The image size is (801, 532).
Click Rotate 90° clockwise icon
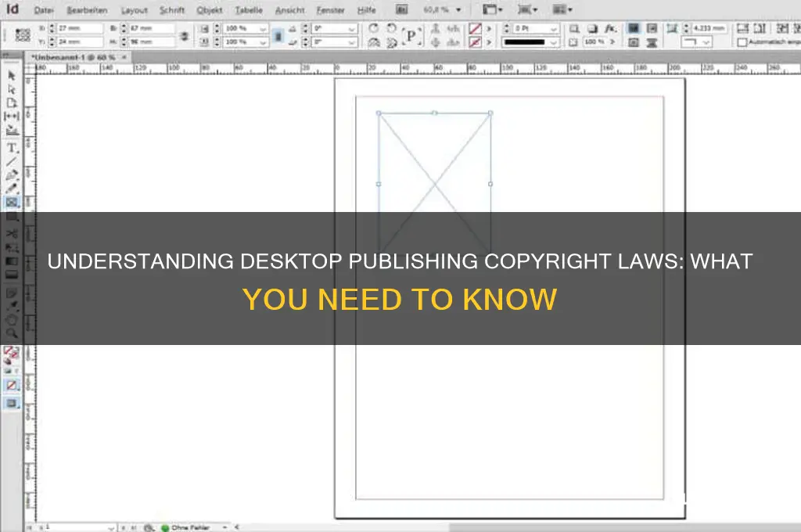pos(373,29)
